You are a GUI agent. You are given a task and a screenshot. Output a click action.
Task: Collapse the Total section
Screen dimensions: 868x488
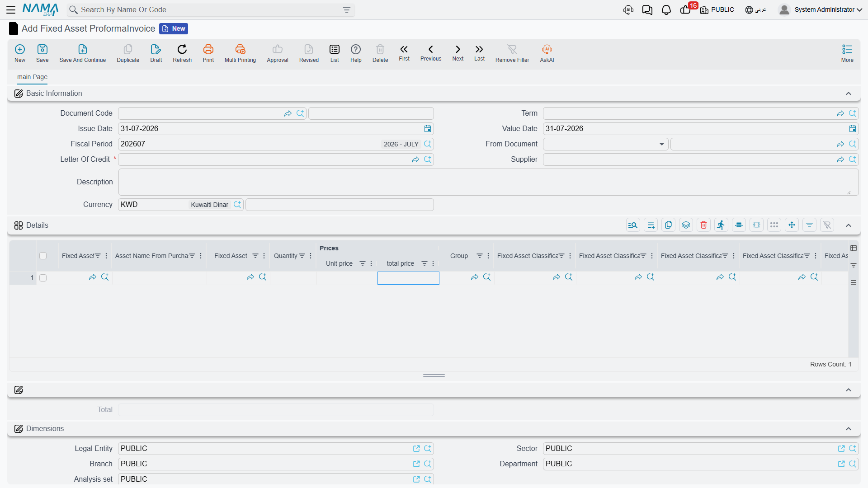click(849, 390)
